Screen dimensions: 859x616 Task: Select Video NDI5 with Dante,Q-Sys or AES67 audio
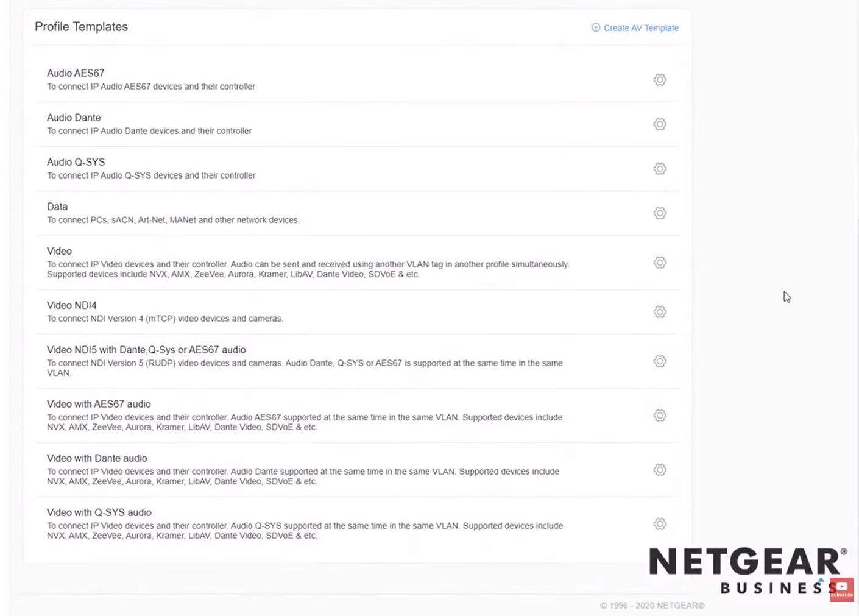[146, 350]
